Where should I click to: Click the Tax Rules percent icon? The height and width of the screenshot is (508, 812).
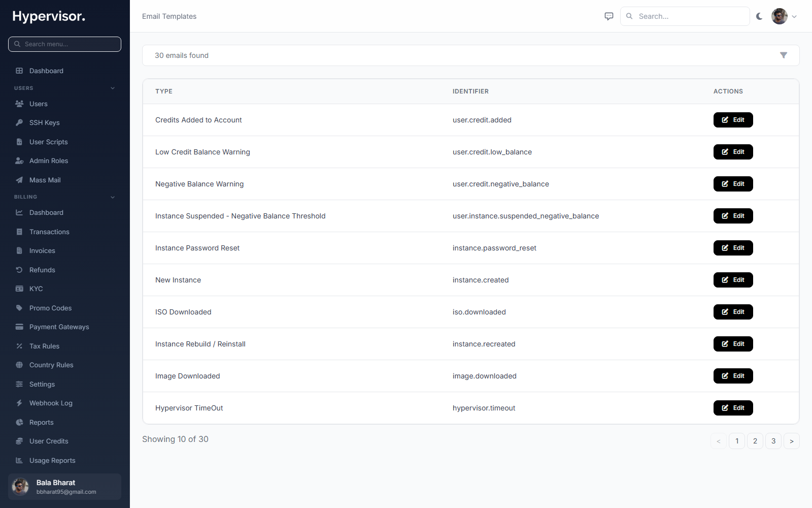click(x=19, y=346)
